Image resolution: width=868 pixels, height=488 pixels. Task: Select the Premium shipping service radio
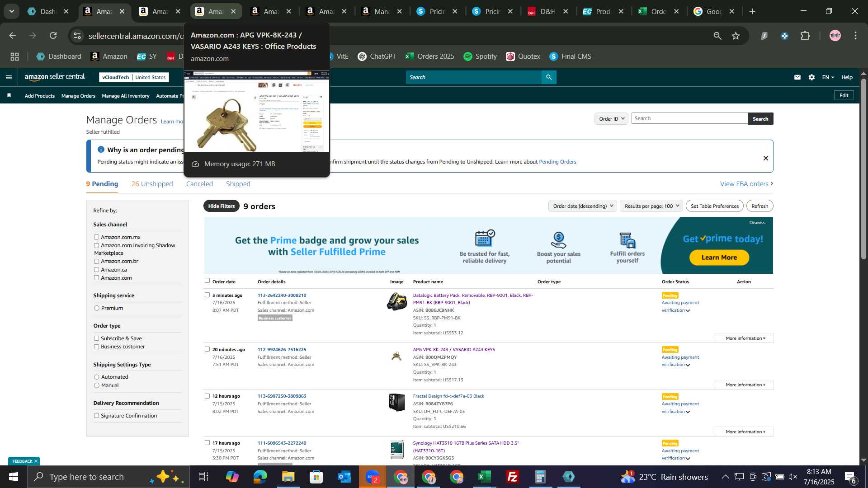pyautogui.click(x=96, y=308)
